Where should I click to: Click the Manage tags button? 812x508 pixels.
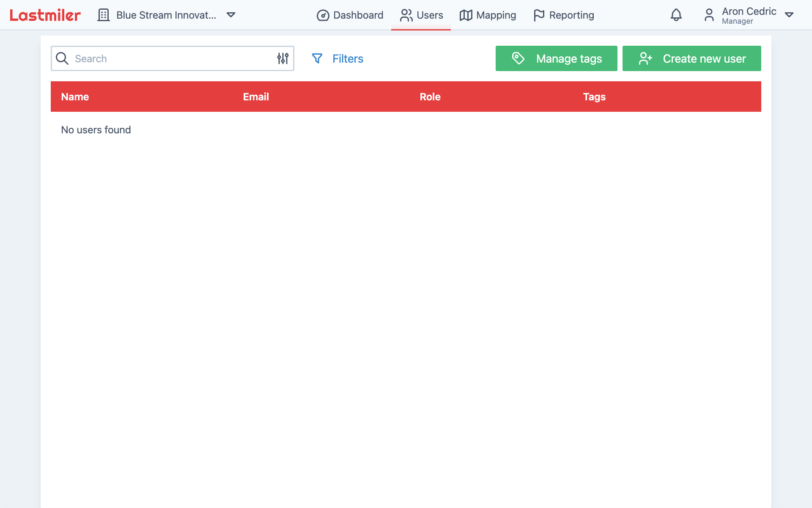[557, 58]
